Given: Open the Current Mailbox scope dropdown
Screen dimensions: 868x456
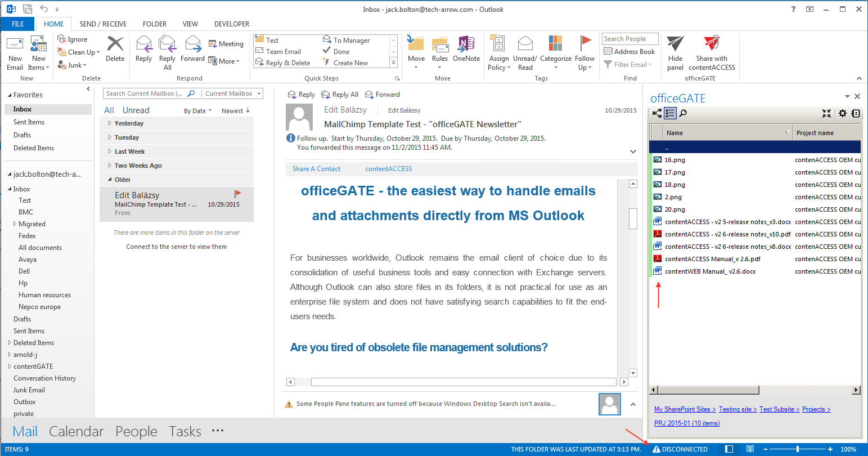Looking at the screenshot, I should pyautogui.click(x=232, y=93).
